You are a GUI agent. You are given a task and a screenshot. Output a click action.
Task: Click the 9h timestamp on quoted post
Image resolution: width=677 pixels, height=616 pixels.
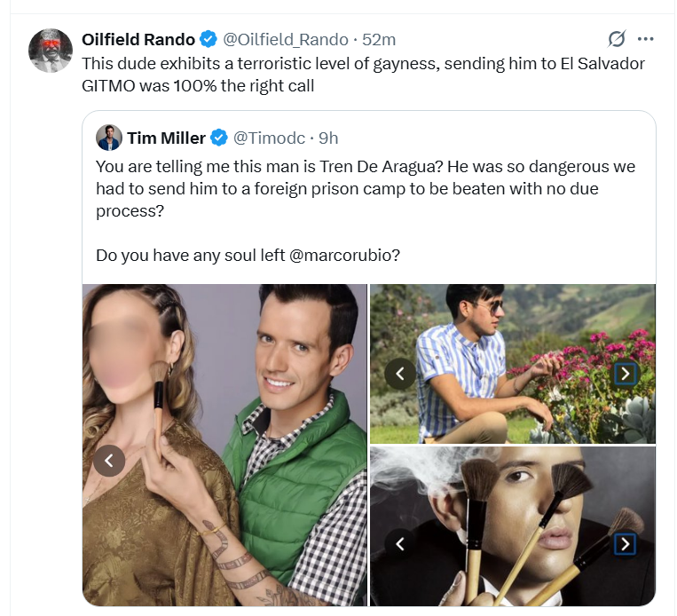pos(328,138)
